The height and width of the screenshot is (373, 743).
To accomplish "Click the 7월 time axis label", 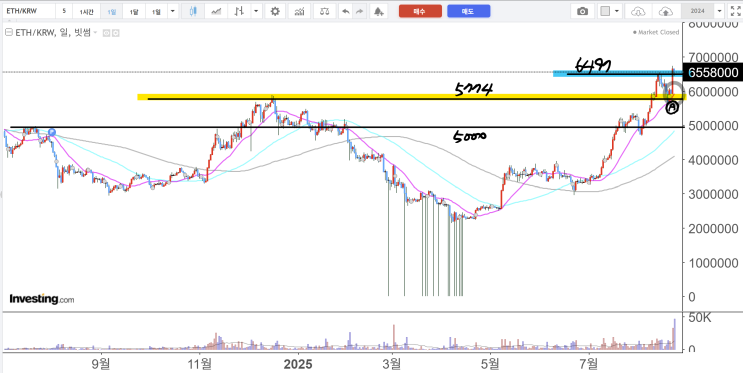I will 589,364.
